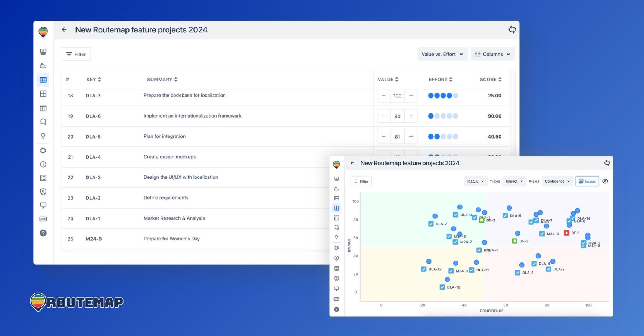Click the lightbulb ideas icon in the left sidebar
Viewport: 644px width, 336px height.
(43, 136)
